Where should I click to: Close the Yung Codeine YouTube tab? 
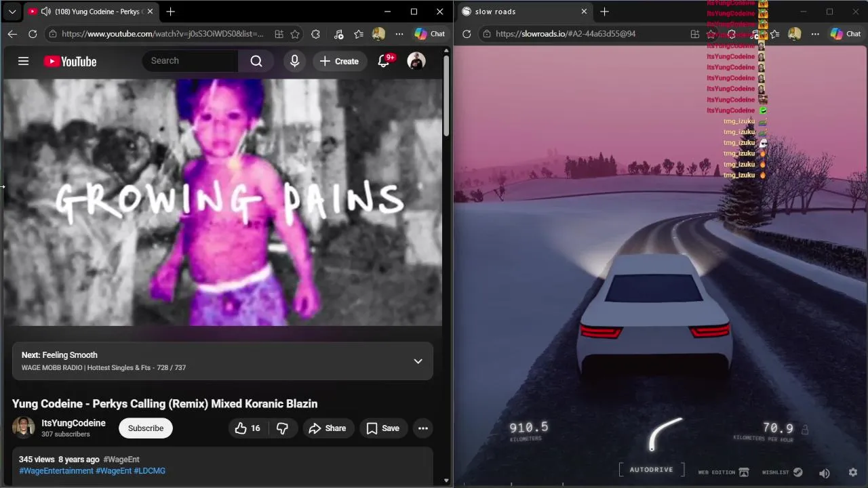pos(150,12)
